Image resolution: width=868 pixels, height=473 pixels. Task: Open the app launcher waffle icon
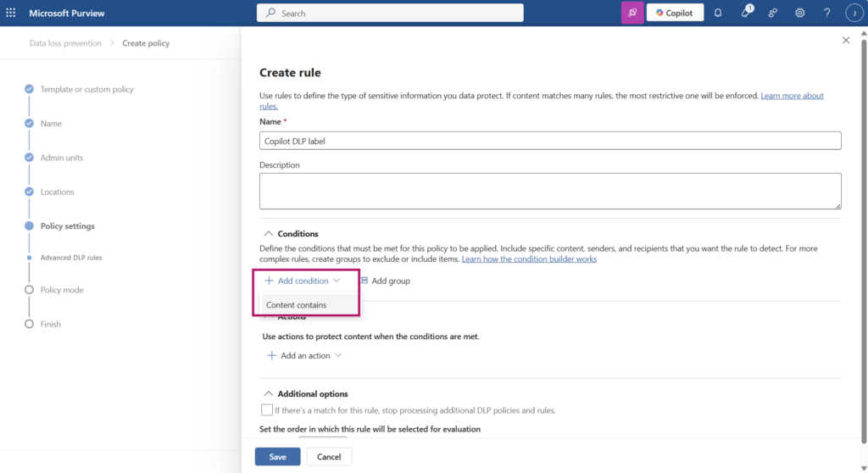pyautogui.click(x=10, y=13)
